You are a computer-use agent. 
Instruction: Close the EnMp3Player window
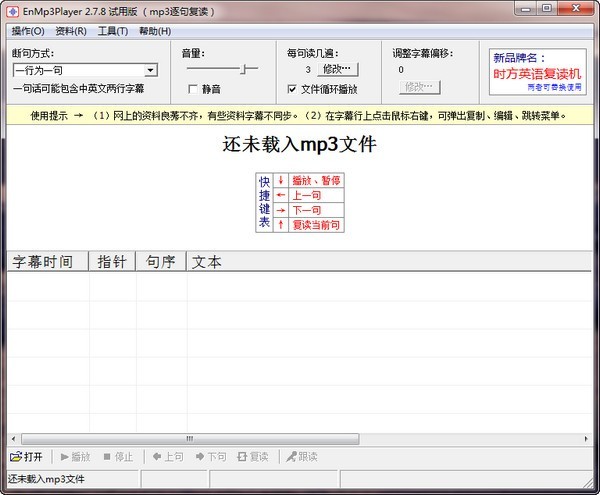click(576, 8)
